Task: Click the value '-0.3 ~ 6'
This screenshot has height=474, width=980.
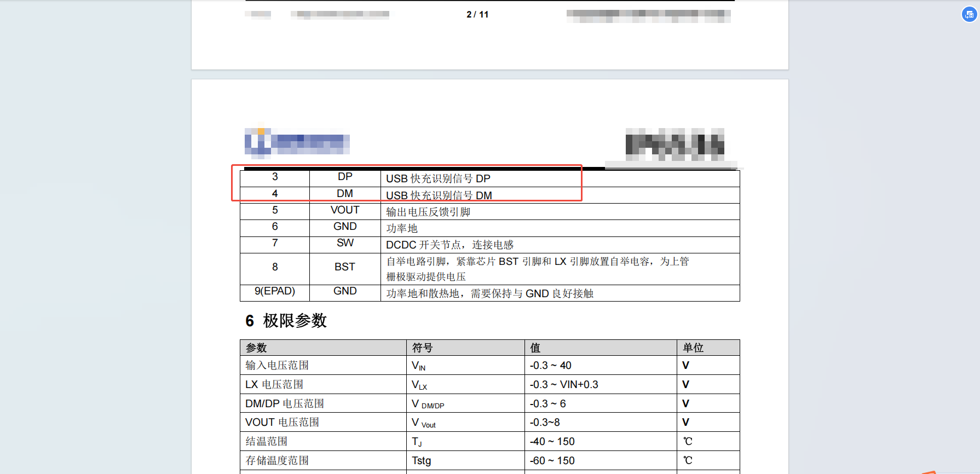Action: tap(547, 403)
